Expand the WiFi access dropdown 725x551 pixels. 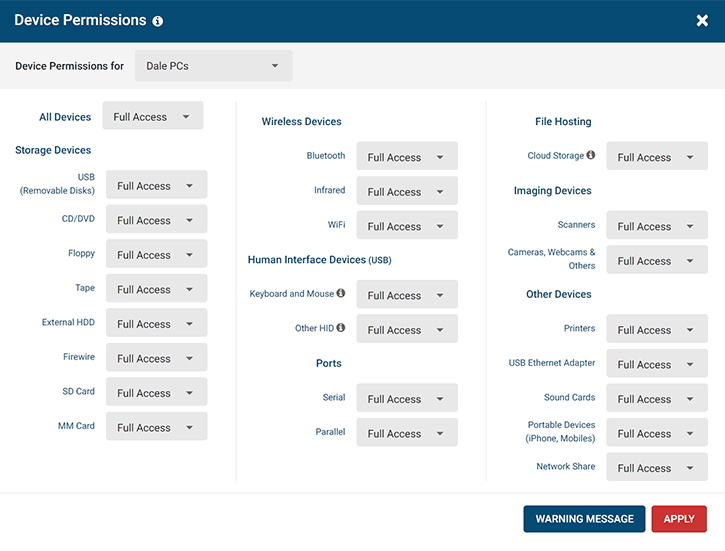(406, 226)
